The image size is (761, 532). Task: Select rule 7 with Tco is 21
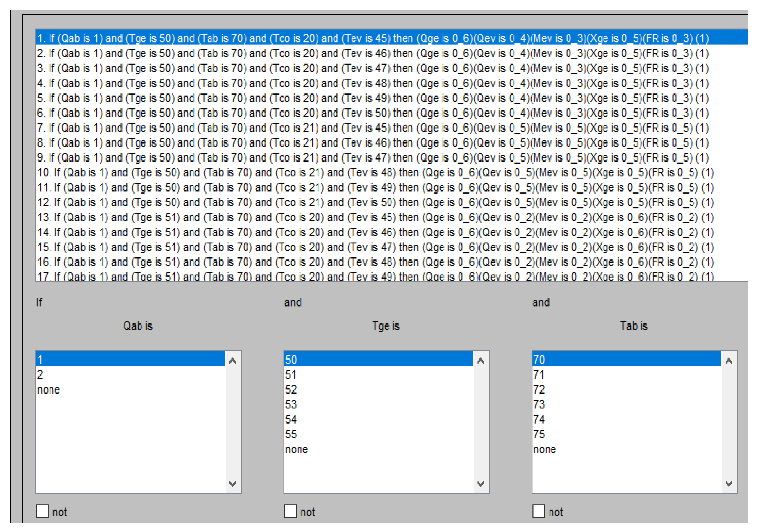[373, 128]
